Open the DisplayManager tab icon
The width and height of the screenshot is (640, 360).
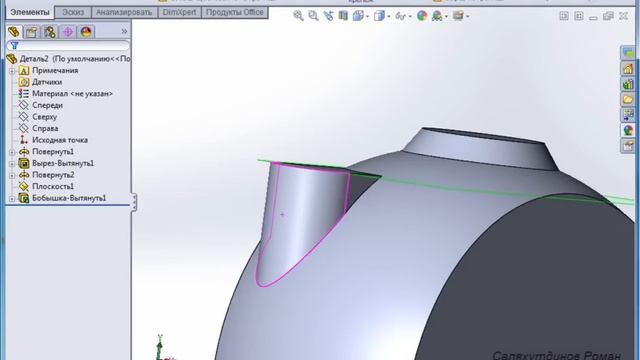(x=86, y=32)
